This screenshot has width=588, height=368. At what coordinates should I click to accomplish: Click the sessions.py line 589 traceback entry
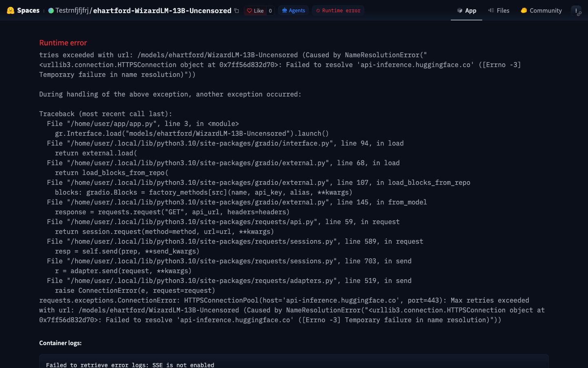(235, 241)
